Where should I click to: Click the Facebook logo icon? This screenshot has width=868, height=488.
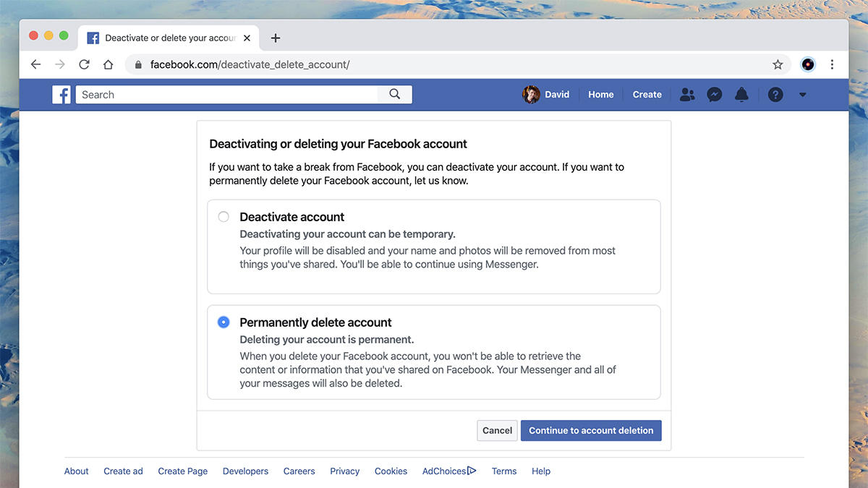[x=61, y=95]
